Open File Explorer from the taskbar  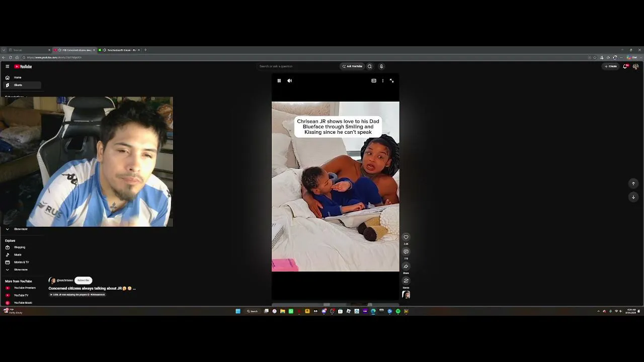(283, 311)
